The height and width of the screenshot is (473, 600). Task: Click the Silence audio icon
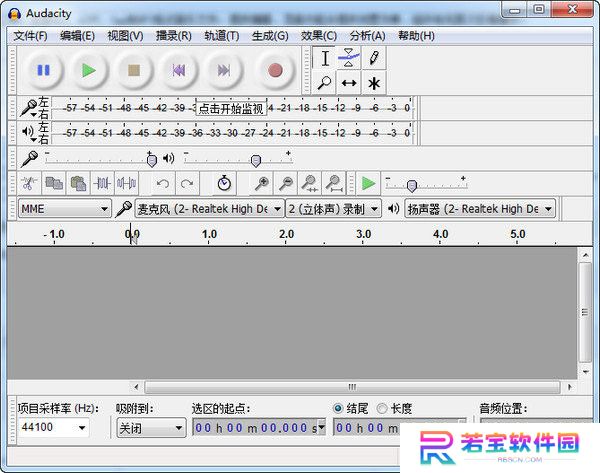127,184
